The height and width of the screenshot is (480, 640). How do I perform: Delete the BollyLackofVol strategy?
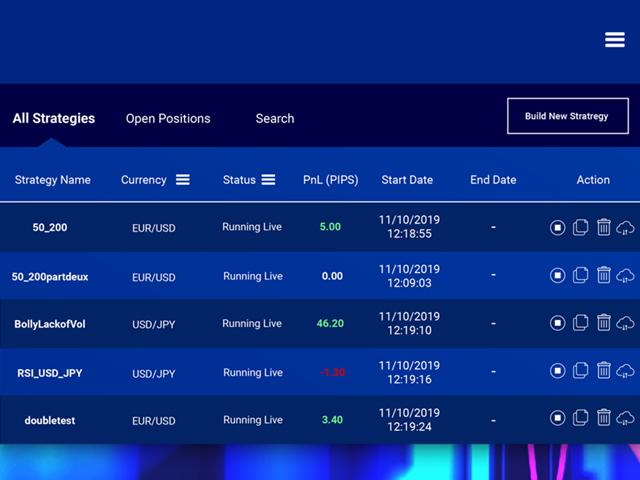coord(603,323)
